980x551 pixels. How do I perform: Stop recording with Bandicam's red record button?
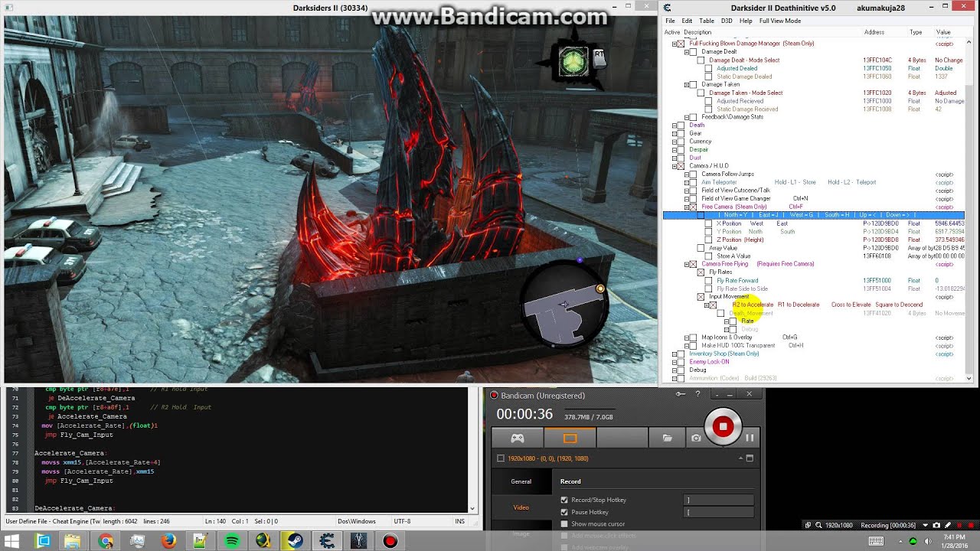(x=723, y=427)
